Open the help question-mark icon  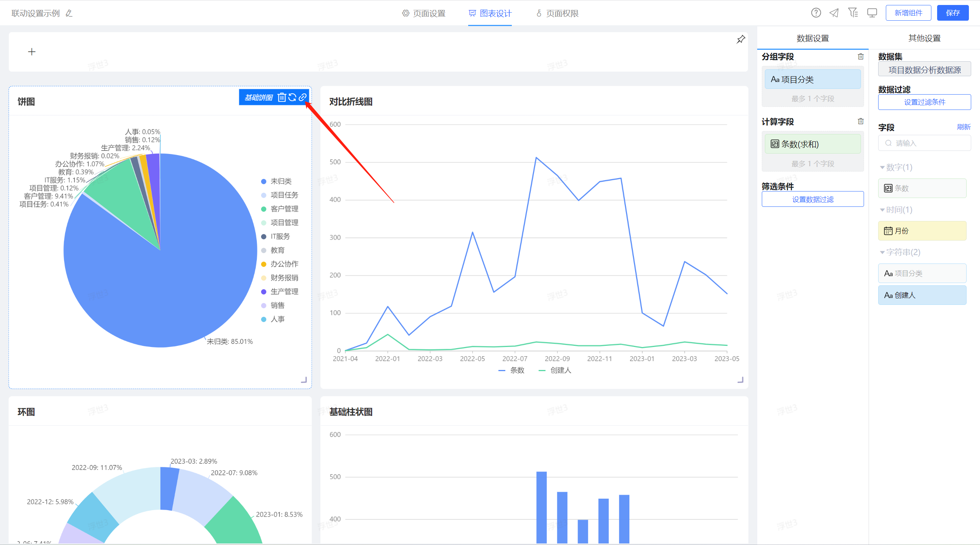[816, 13]
